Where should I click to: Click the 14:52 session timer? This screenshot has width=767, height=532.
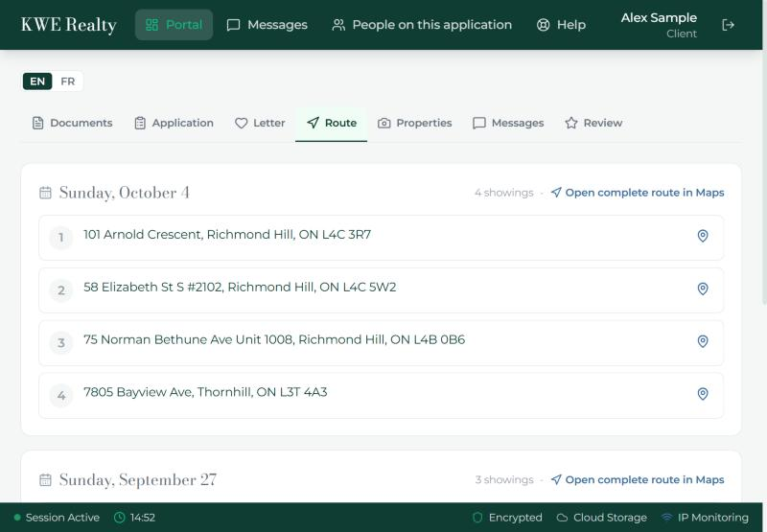point(142,518)
